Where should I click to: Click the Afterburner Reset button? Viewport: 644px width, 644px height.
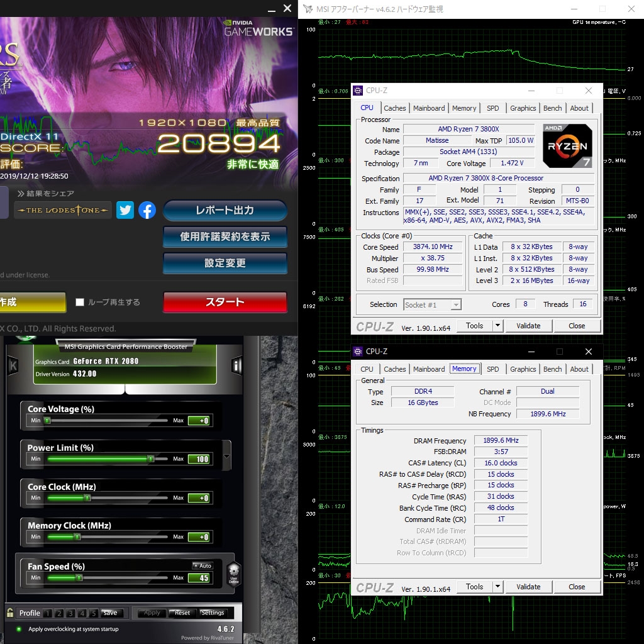pos(182,613)
